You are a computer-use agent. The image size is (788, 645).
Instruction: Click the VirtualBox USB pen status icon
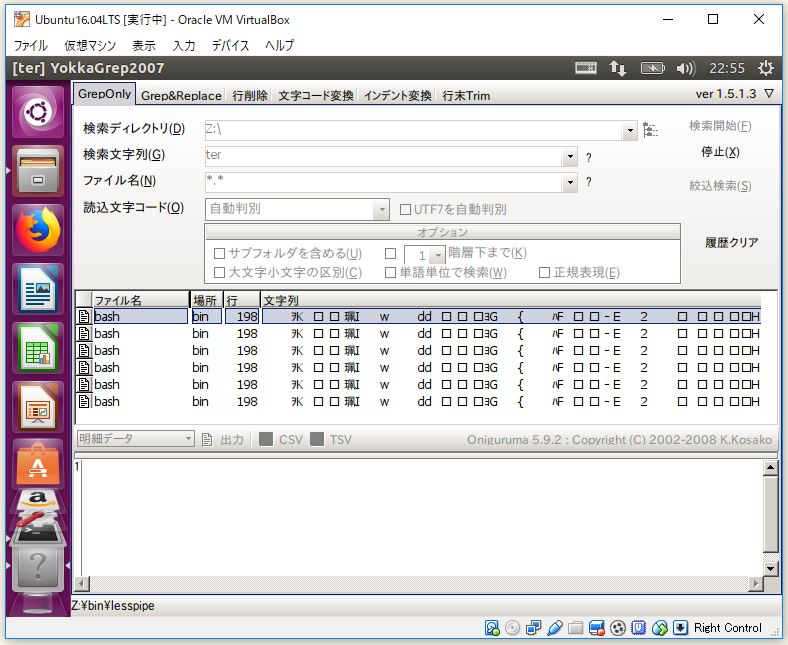(554, 628)
